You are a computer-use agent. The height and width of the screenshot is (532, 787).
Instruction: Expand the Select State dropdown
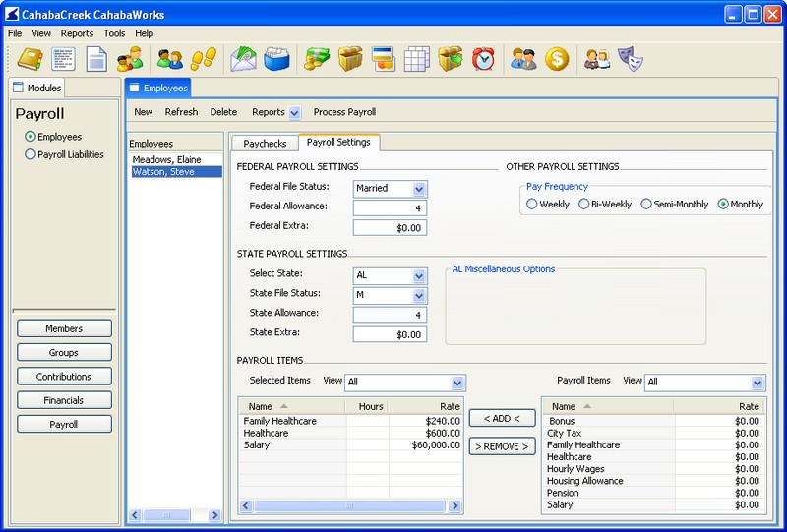[419, 276]
